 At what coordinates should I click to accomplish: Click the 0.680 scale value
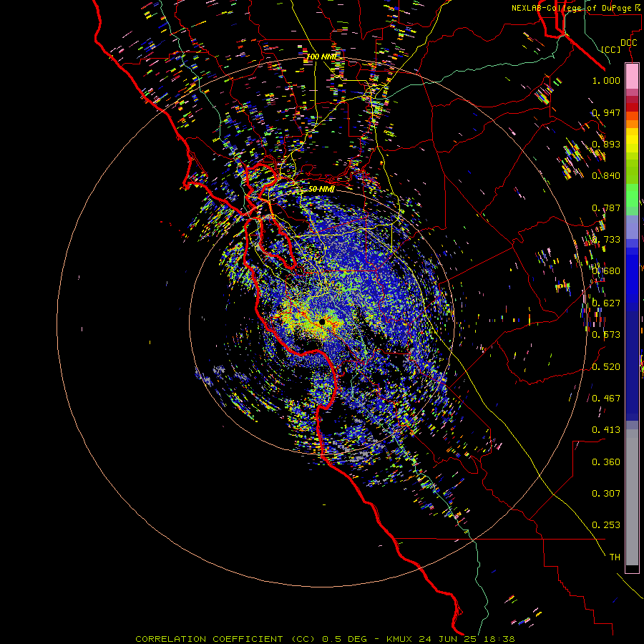pyautogui.click(x=606, y=271)
